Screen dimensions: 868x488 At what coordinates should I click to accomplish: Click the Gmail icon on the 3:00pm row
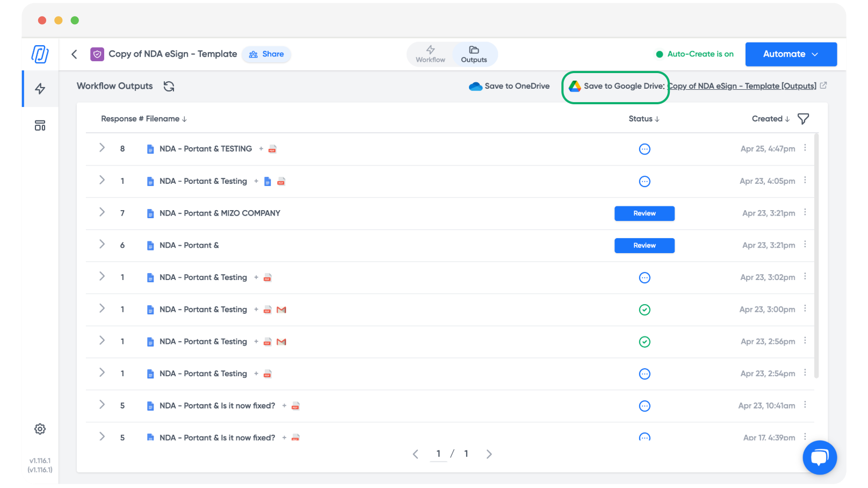pyautogui.click(x=281, y=310)
